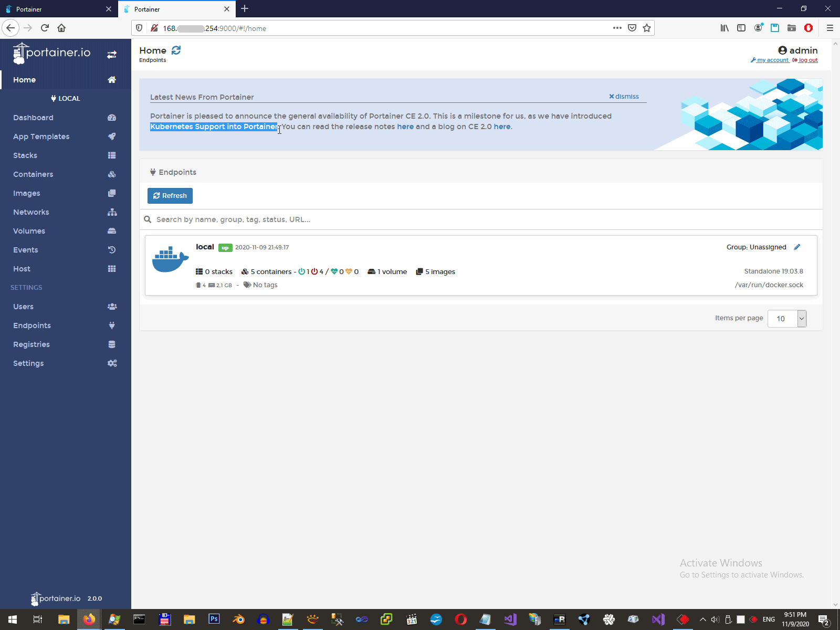Select the local endpoint name
The width and height of the screenshot is (840, 630).
pyautogui.click(x=205, y=247)
